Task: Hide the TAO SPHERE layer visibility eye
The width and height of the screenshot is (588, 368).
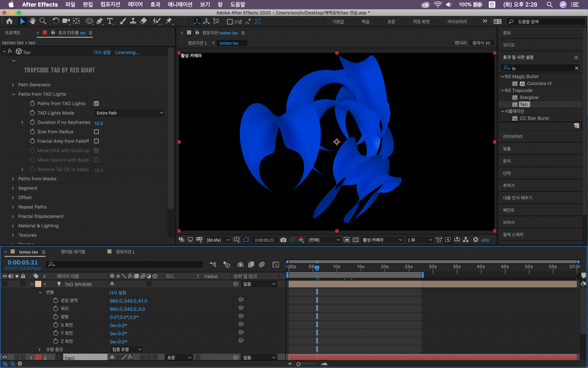Action: point(5,284)
